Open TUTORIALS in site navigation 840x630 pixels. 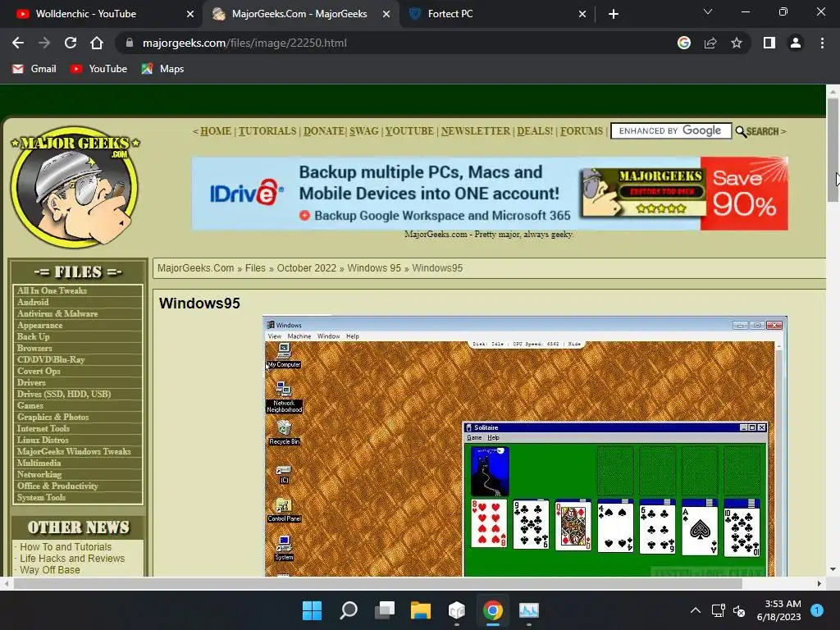[x=267, y=131]
